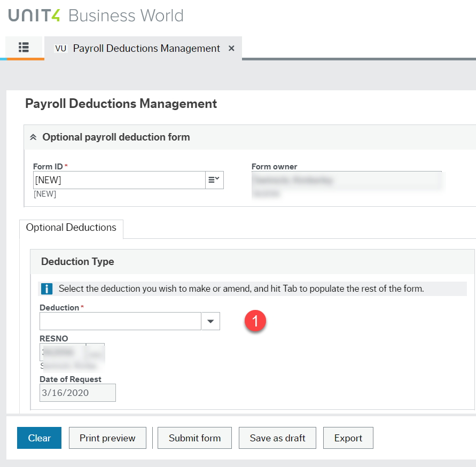The width and height of the screenshot is (476, 467).
Task: Save the form as draft
Action: click(277, 438)
